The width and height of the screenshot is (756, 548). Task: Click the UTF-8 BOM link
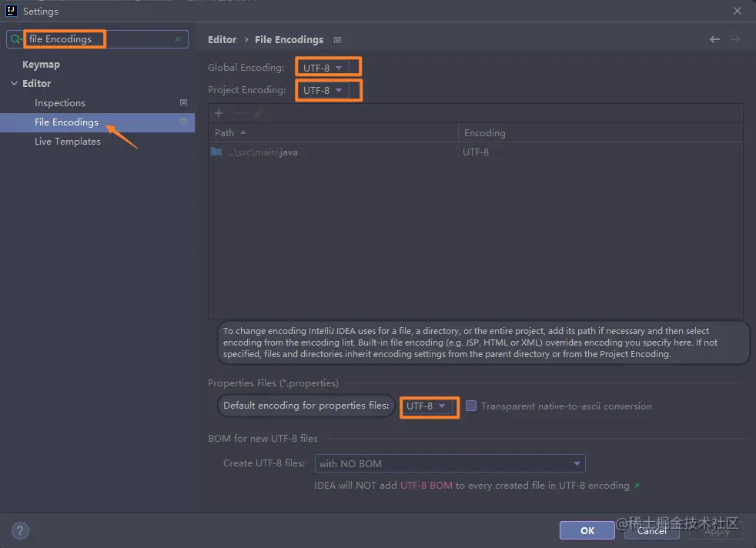click(427, 486)
